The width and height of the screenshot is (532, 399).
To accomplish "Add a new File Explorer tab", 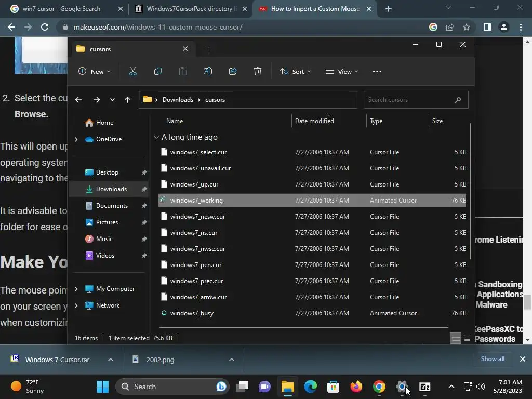I will point(209,49).
